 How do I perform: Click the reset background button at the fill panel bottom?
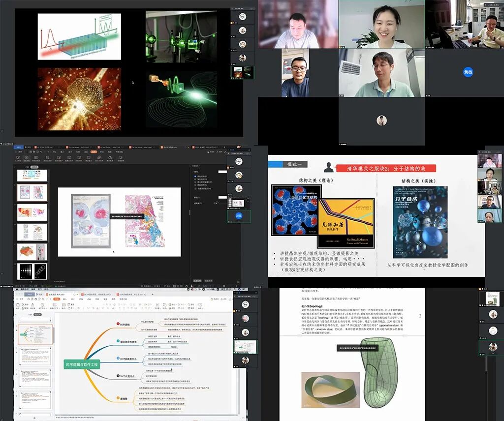[209, 281]
